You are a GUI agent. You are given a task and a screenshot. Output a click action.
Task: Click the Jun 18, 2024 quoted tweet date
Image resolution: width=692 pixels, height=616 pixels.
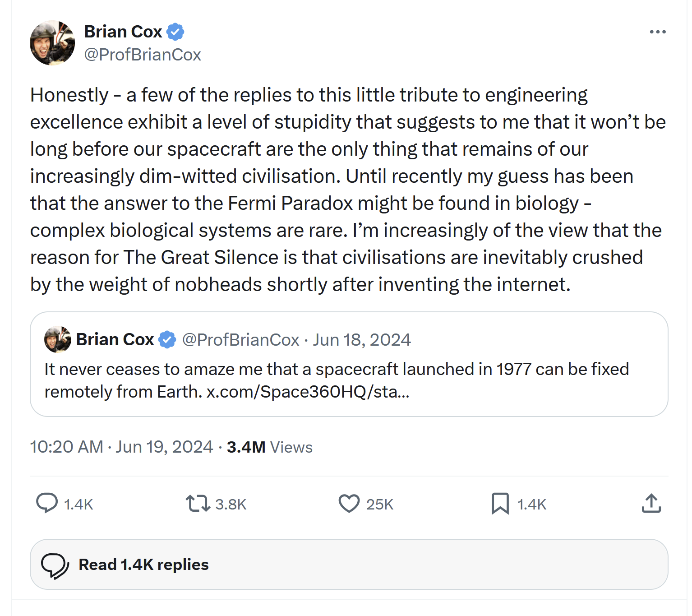(x=362, y=339)
